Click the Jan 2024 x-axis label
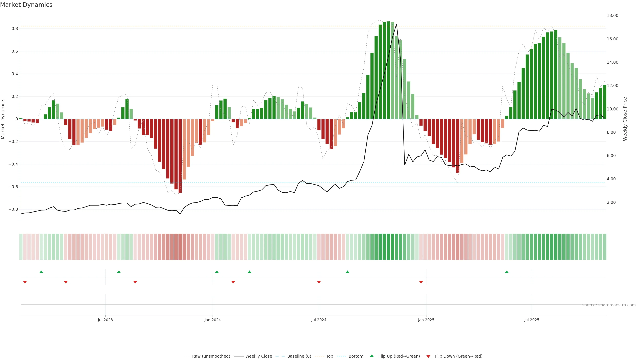The width and height of the screenshot is (644, 362). [212, 320]
